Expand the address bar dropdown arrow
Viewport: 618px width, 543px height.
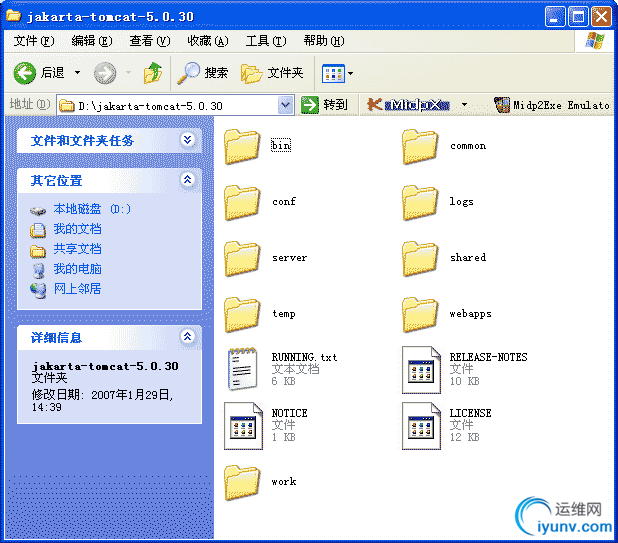[285, 105]
